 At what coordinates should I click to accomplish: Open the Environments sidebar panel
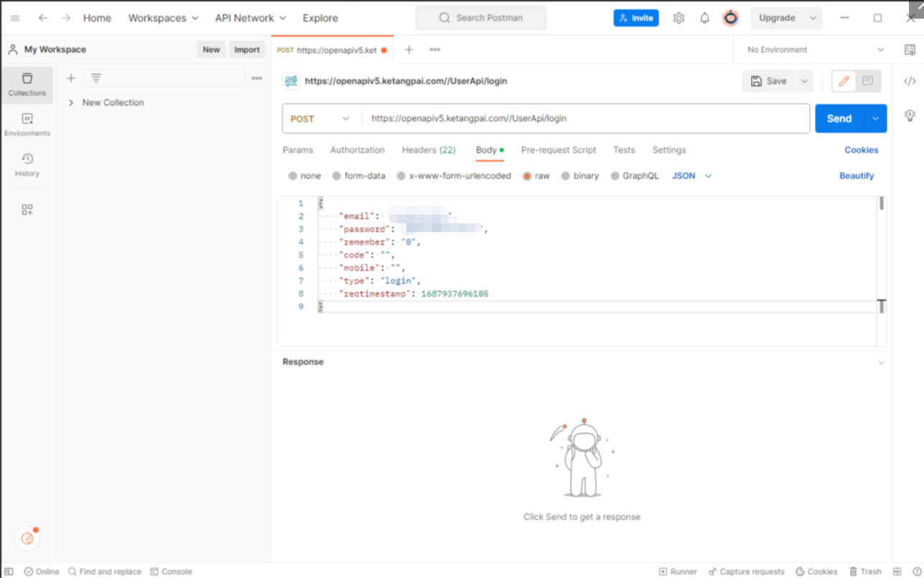[27, 124]
